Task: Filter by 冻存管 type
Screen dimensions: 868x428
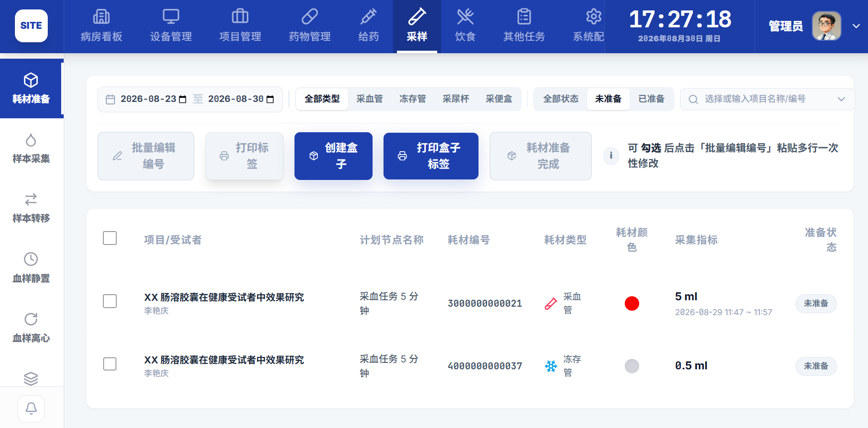Action: 413,99
